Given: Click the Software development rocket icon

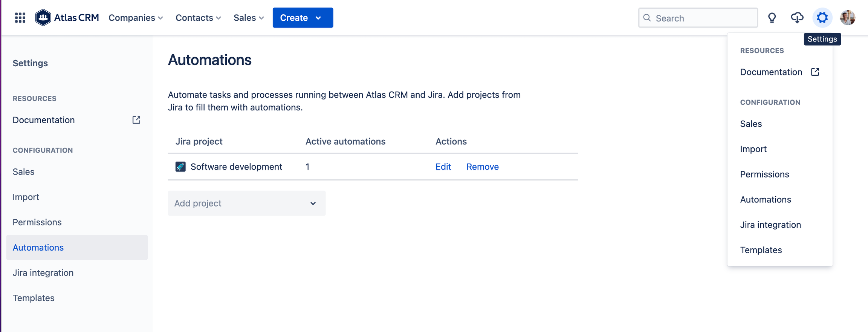Looking at the screenshot, I should pyautogui.click(x=180, y=167).
